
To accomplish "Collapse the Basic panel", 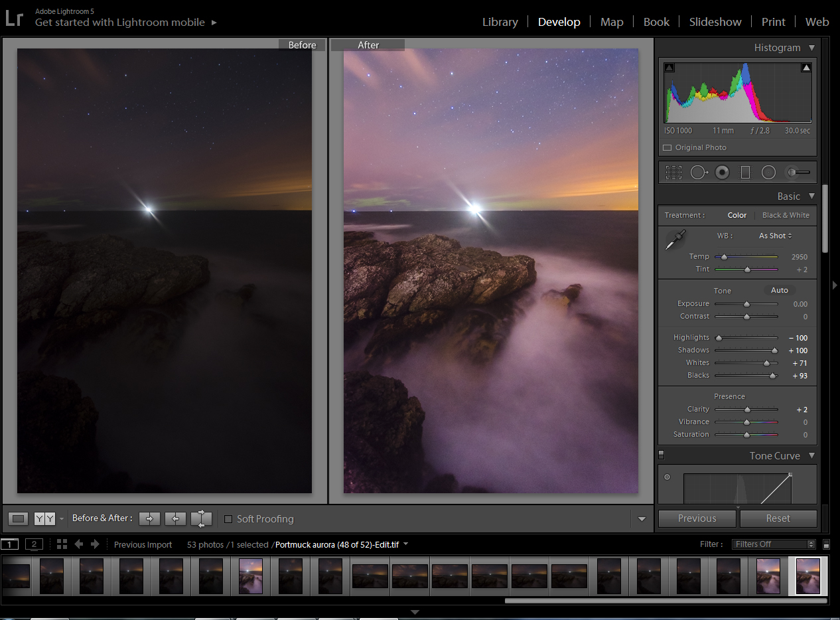I will 811,196.
